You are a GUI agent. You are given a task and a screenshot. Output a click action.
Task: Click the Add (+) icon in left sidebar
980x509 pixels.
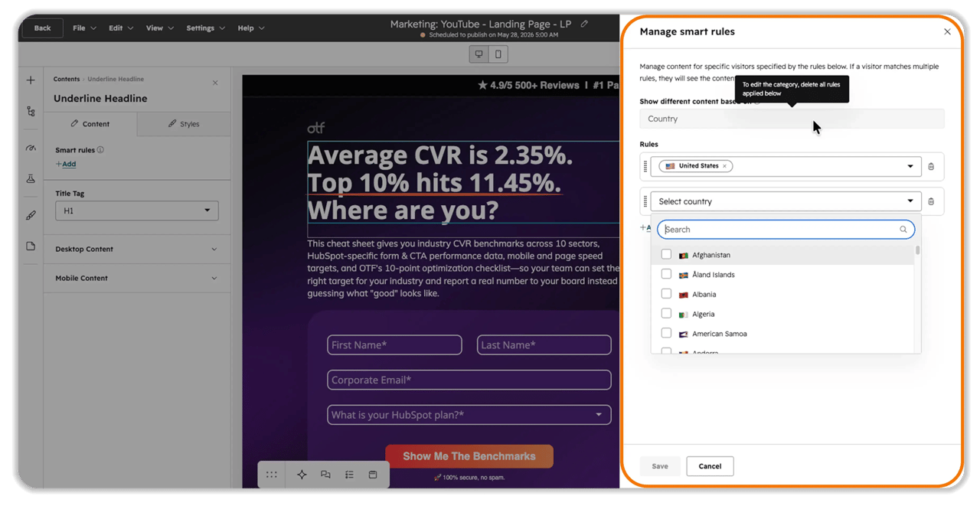click(x=31, y=80)
